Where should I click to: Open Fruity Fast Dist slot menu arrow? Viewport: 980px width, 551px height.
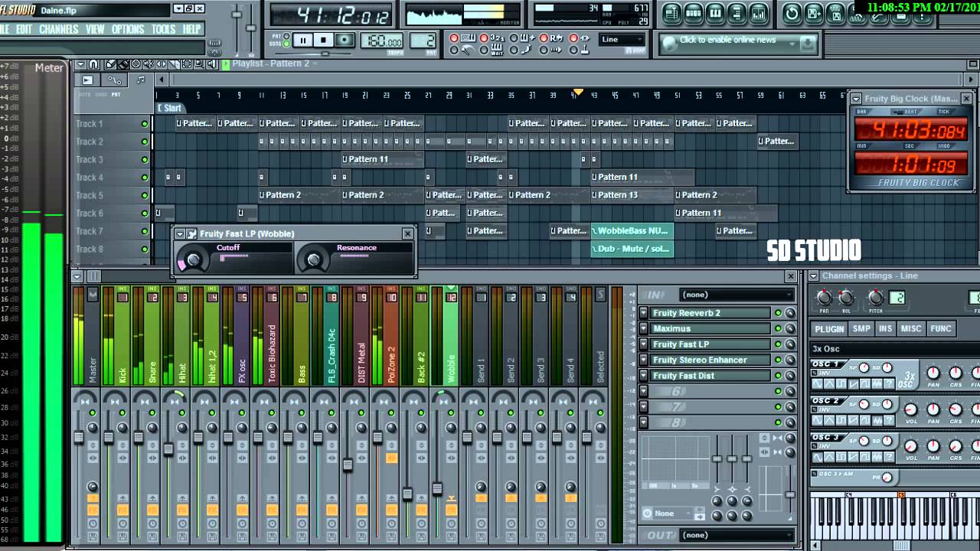(643, 376)
